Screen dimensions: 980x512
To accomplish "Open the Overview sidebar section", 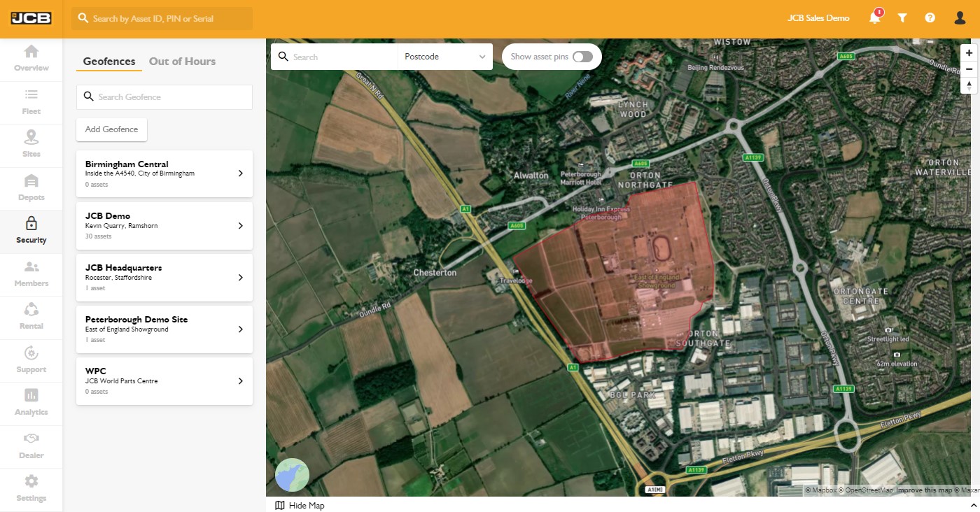I will [31, 58].
